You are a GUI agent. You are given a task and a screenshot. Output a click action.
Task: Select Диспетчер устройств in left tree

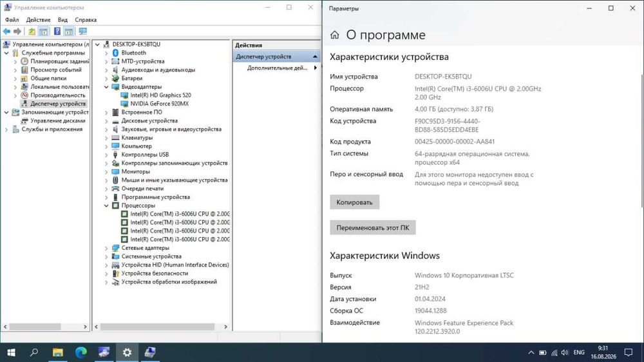click(58, 104)
